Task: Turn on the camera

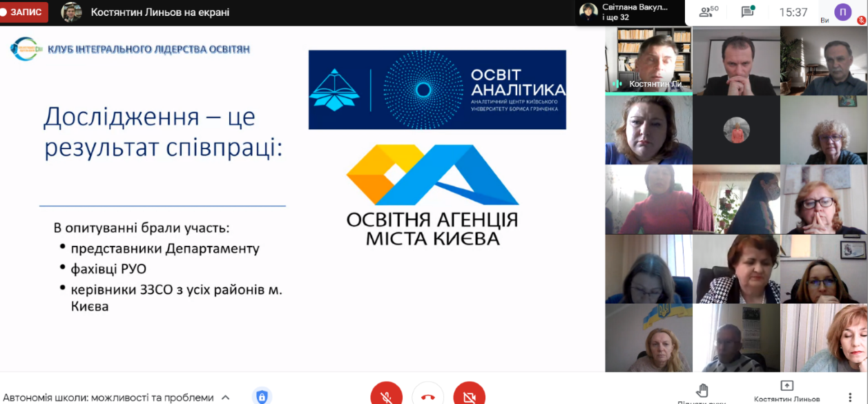Action: [469, 395]
